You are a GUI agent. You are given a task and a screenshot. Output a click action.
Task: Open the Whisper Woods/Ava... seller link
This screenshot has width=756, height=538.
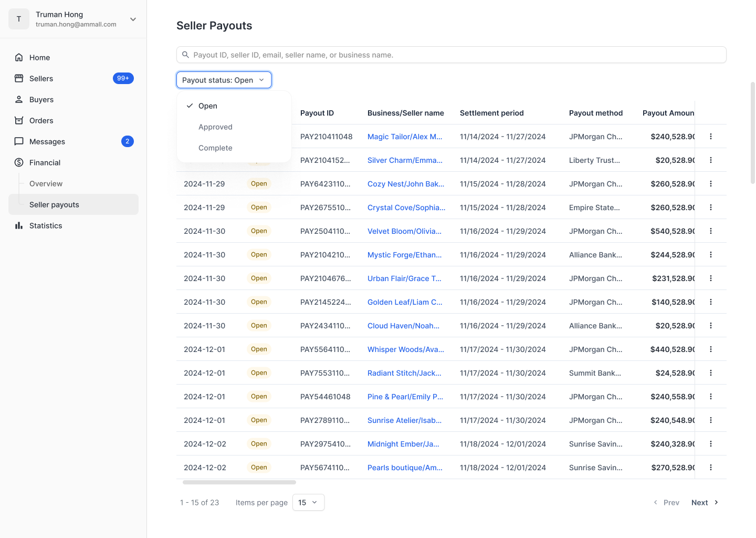(x=406, y=349)
